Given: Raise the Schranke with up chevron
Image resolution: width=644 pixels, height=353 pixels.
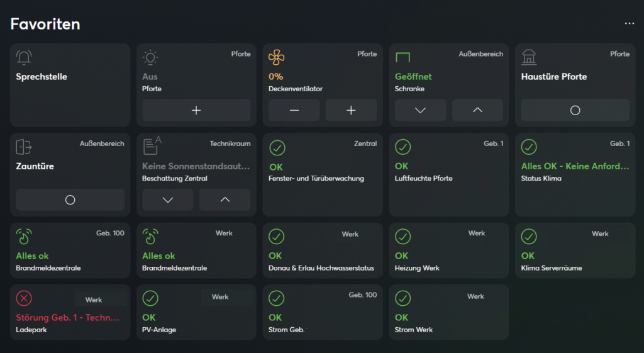Looking at the screenshot, I should tap(477, 110).
